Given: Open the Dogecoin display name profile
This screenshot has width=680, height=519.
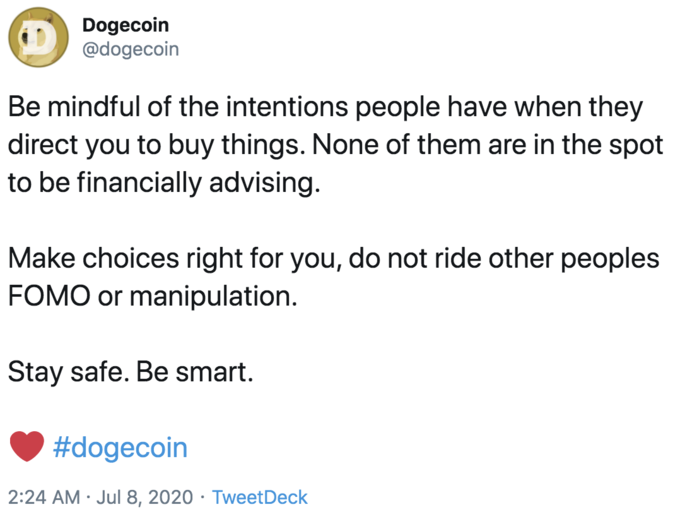Looking at the screenshot, I should tap(125, 25).
